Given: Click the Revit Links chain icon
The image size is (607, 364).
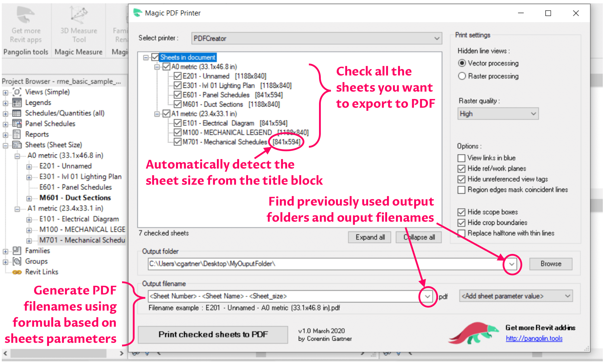Looking at the screenshot, I should click(x=17, y=272).
